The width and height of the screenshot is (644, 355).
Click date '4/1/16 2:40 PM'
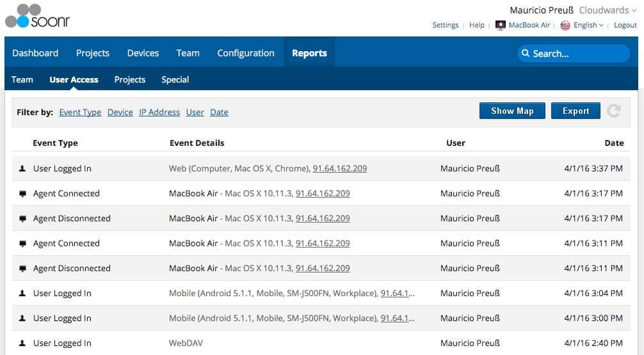[x=593, y=343]
